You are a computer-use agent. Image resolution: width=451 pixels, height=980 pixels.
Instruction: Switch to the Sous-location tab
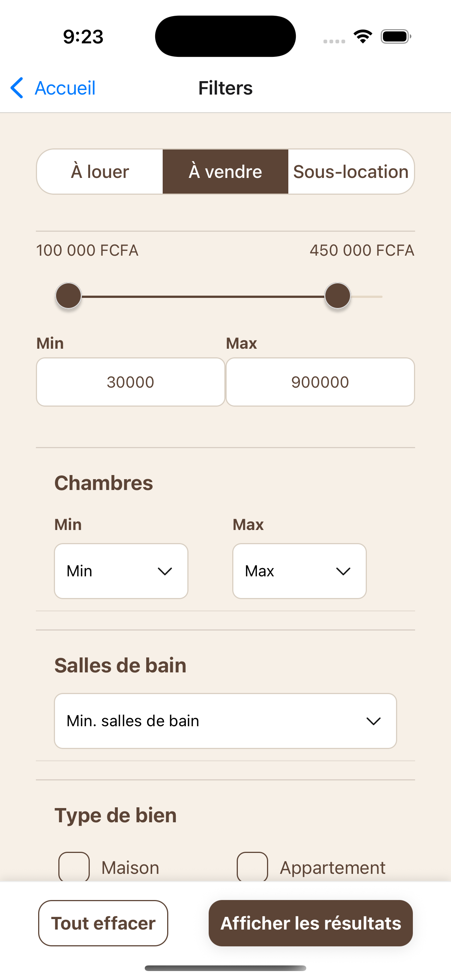tap(350, 172)
